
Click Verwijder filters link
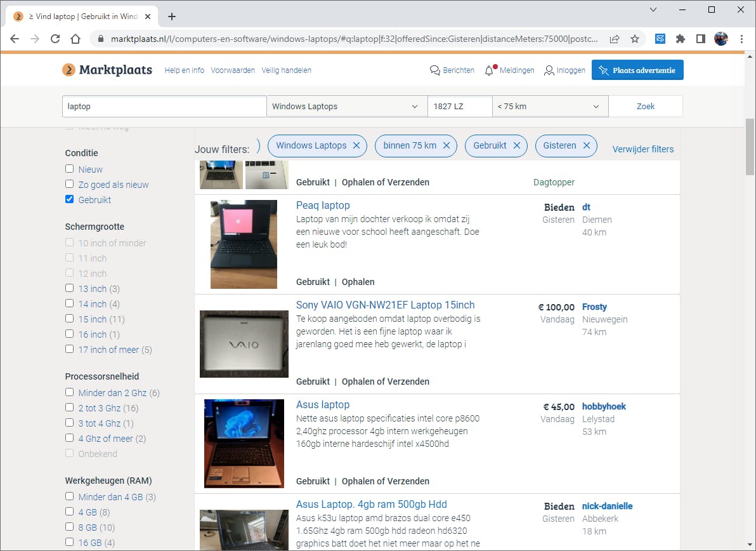click(642, 149)
